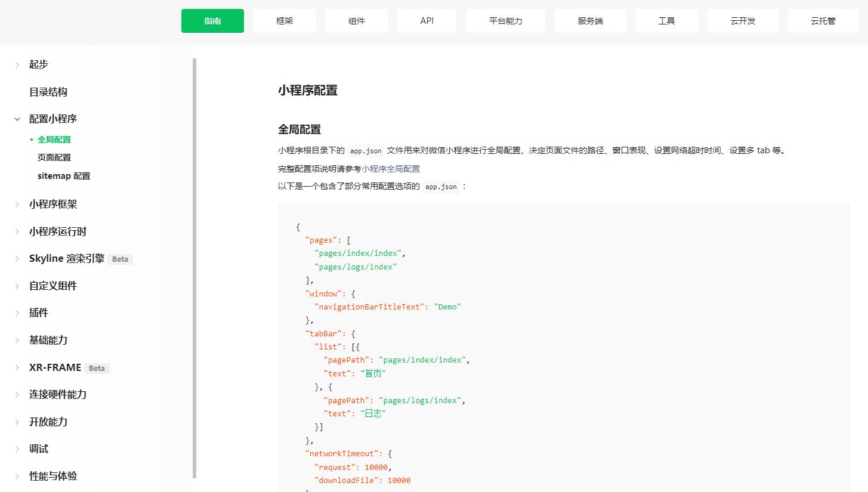The height and width of the screenshot is (492, 868).
Task: Expand the 基础能力 chevron
Action: 17,340
